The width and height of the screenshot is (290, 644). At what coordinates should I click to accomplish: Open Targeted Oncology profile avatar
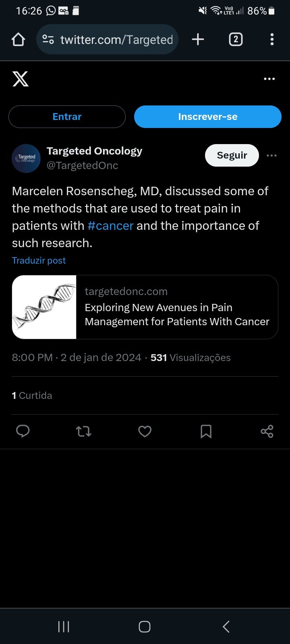(26, 158)
